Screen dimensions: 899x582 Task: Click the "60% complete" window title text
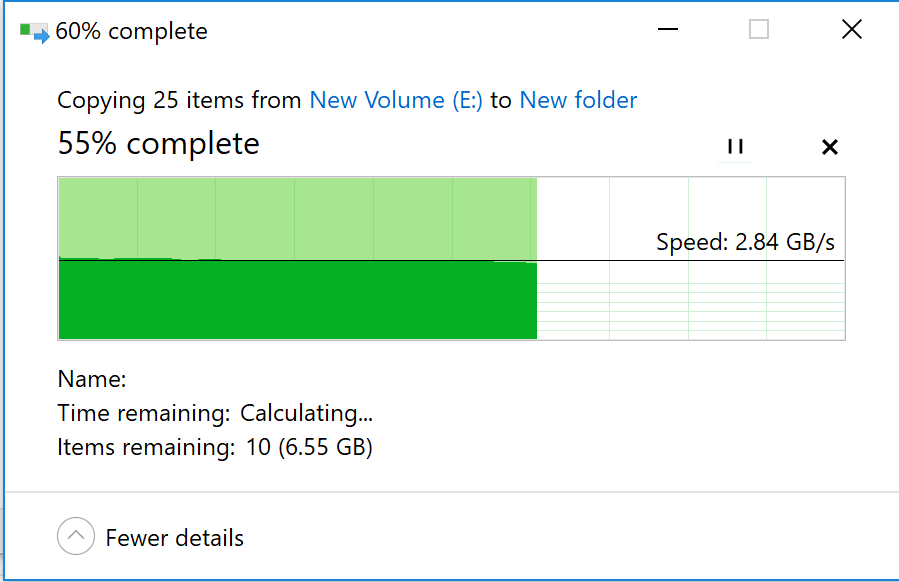(x=131, y=32)
